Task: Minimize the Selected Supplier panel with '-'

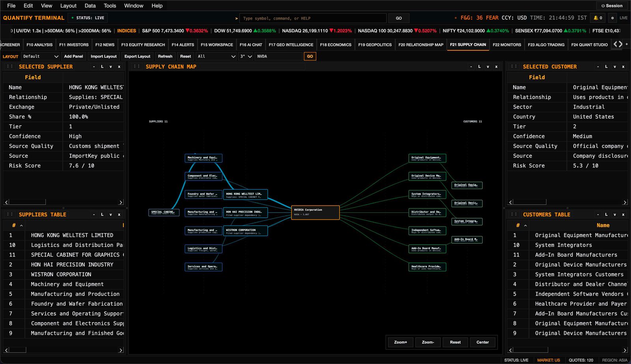Action: [94, 67]
